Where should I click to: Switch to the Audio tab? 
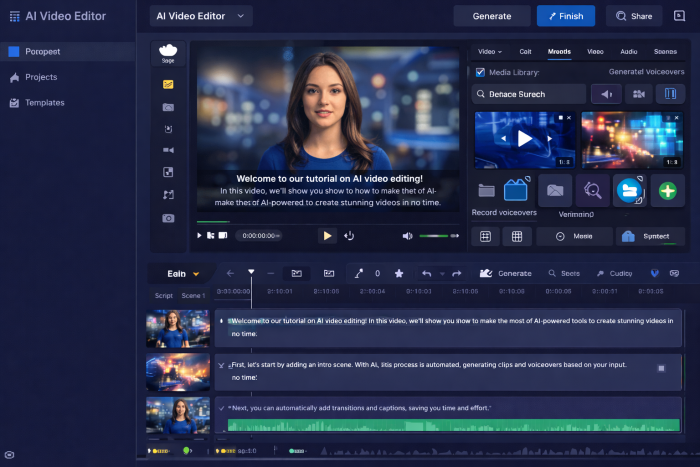point(628,50)
